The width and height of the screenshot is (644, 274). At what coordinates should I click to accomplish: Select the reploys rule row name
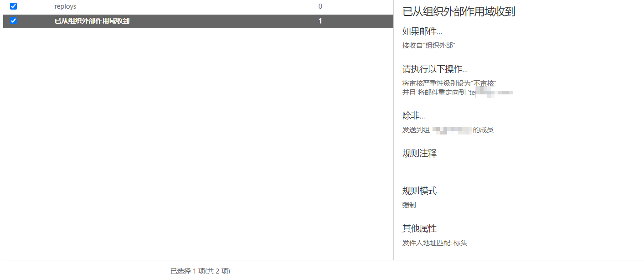pyautogui.click(x=65, y=6)
